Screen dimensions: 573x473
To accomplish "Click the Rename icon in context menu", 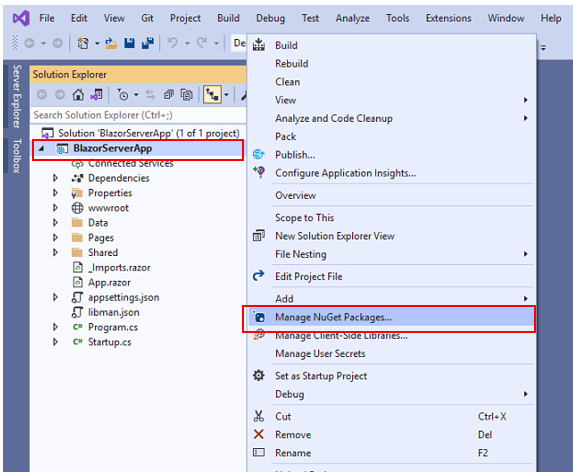I will click(259, 453).
